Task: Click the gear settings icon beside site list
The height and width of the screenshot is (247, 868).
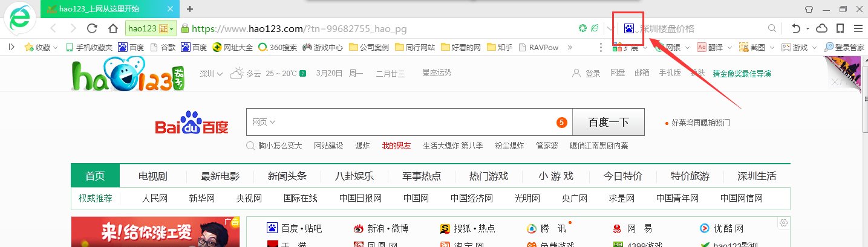Action: (x=783, y=223)
